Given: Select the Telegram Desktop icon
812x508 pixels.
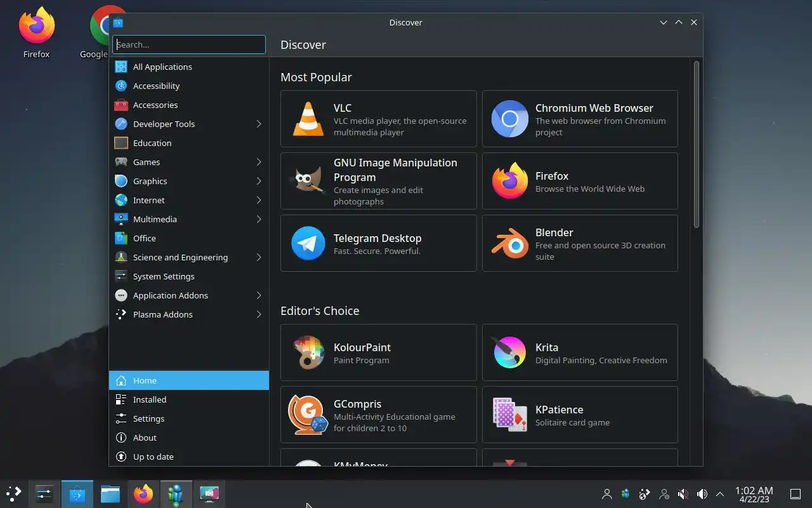Looking at the screenshot, I should [x=308, y=243].
